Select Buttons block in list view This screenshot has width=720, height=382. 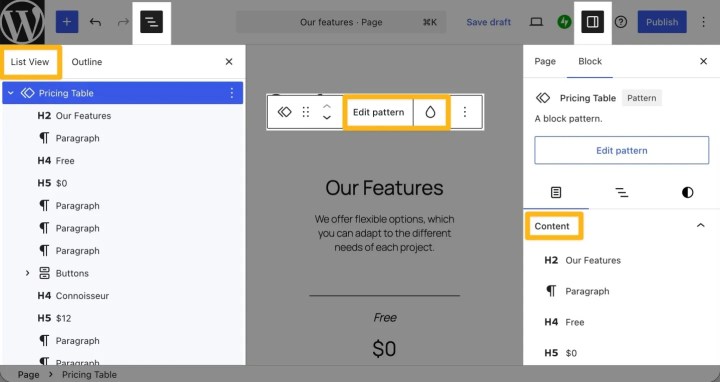click(x=123, y=273)
